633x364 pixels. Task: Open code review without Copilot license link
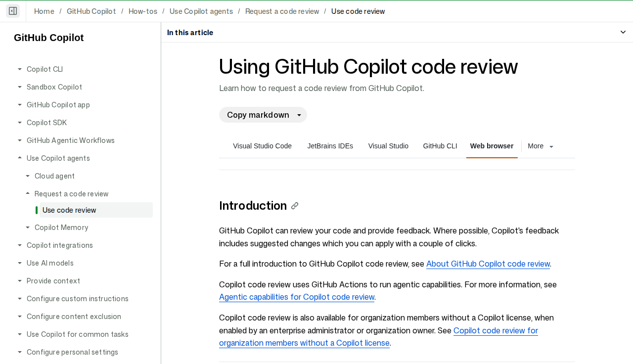pos(378,337)
